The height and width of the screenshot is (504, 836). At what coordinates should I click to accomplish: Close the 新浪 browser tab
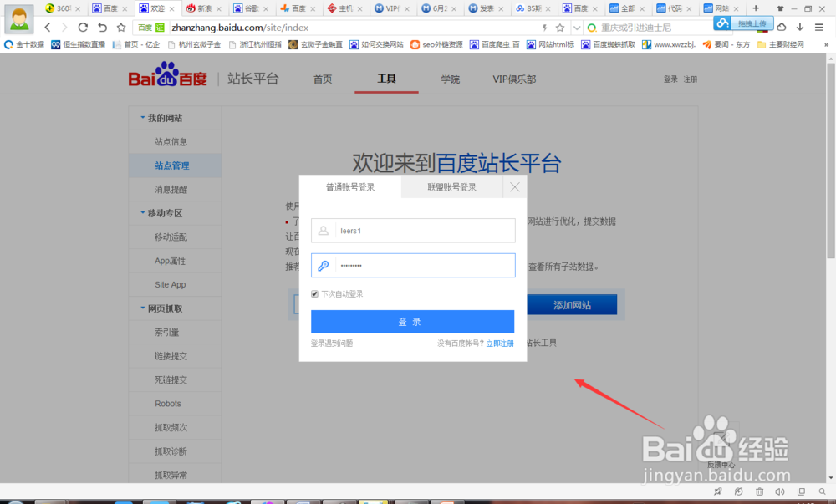pyautogui.click(x=218, y=8)
